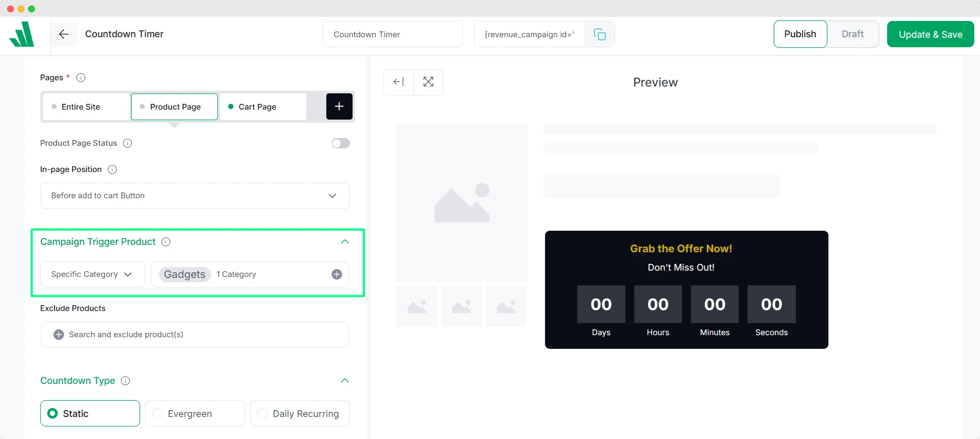Switch to the Product Page tab
Screen dimensions: 980x439
coord(174,106)
